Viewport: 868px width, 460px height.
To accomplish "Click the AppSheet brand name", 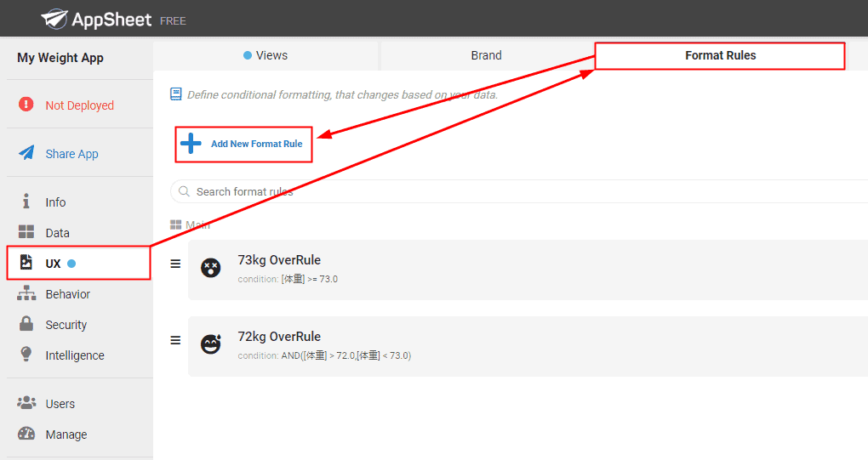I will coord(111,20).
